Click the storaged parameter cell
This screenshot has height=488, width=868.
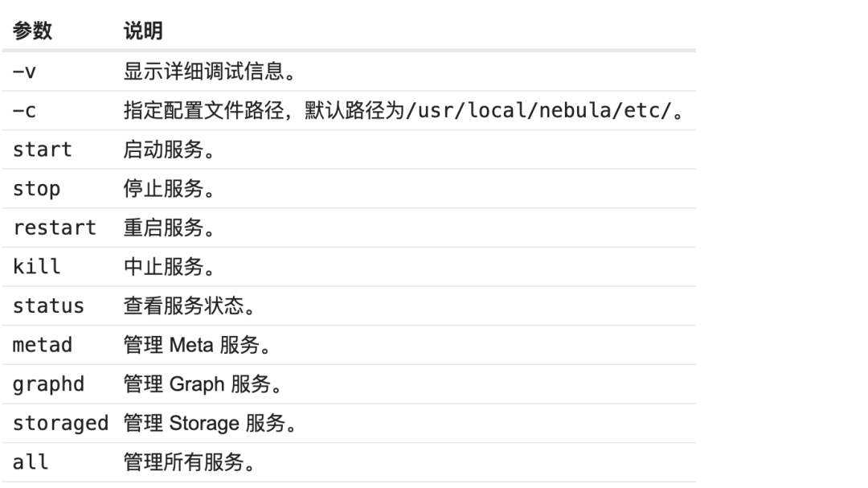[x=60, y=423]
